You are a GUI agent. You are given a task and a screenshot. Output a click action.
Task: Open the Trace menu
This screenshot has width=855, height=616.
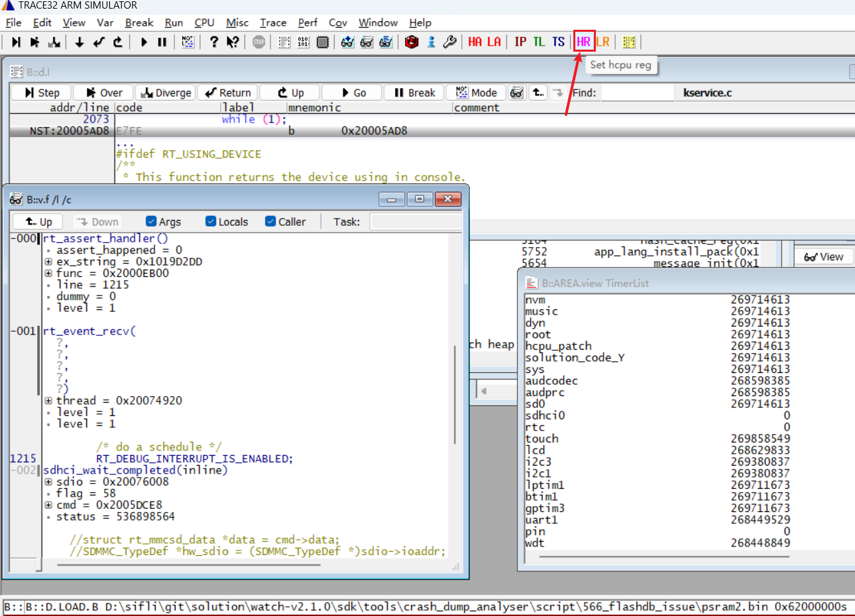(x=273, y=23)
